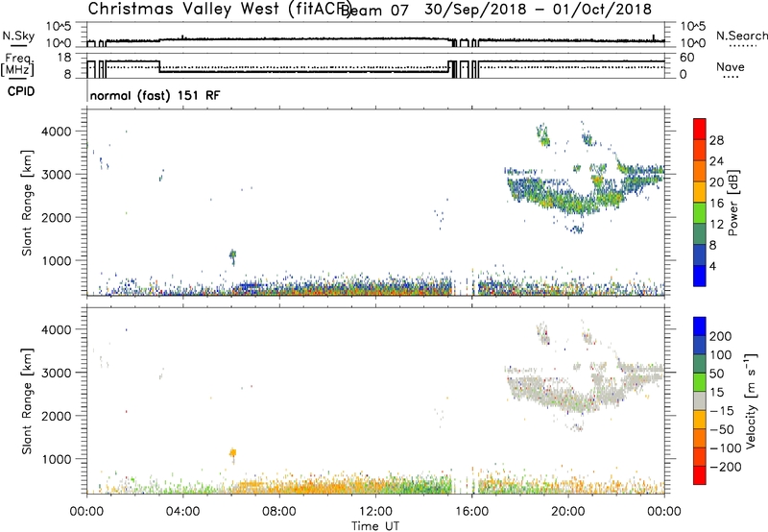Click the green echo blob near 06:00 in power panel

click(232, 255)
